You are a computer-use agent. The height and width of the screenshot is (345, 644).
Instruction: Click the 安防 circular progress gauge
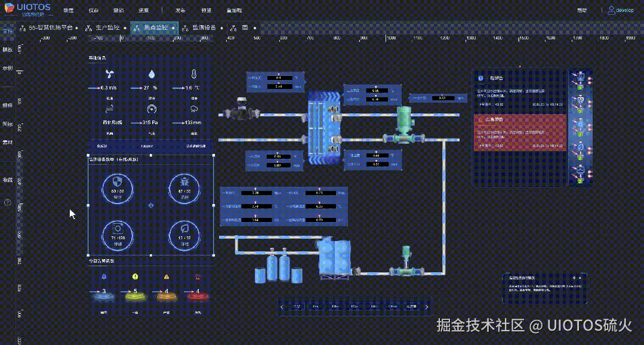click(117, 188)
